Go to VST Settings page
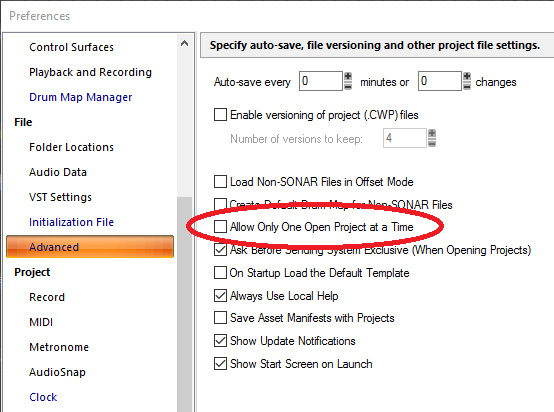Screen dimensions: 554x412 [60, 197]
